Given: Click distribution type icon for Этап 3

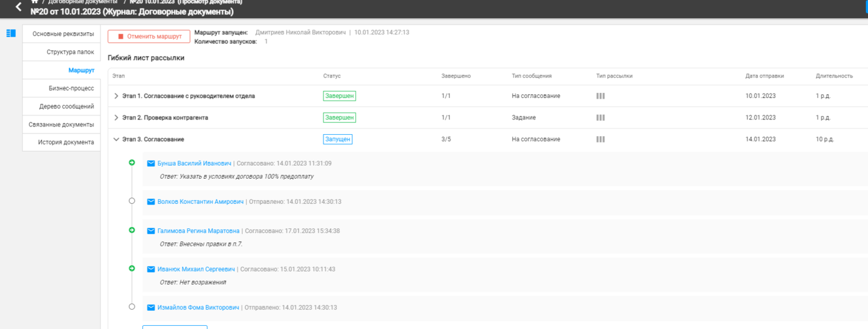Looking at the screenshot, I should point(601,139).
